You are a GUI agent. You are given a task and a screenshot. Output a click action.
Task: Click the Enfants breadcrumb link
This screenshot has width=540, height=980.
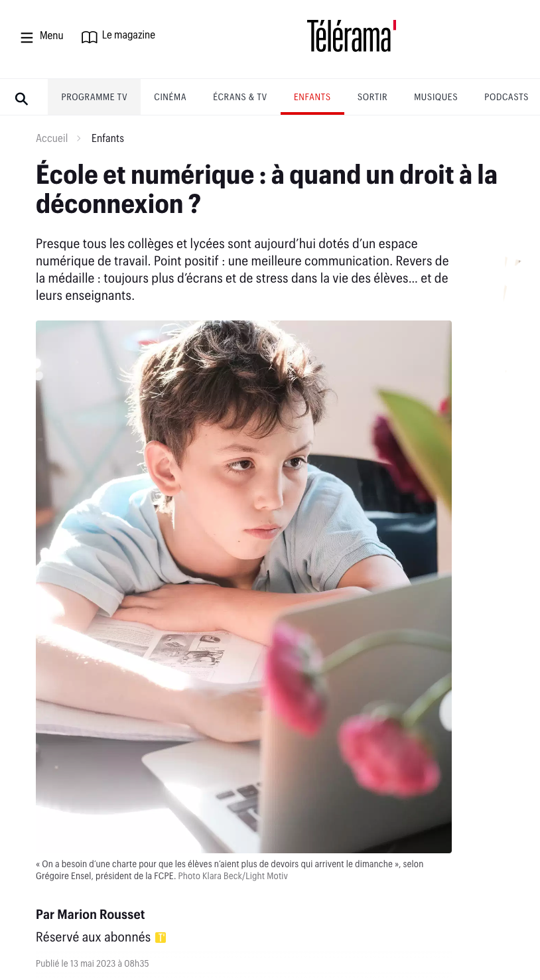pos(107,138)
